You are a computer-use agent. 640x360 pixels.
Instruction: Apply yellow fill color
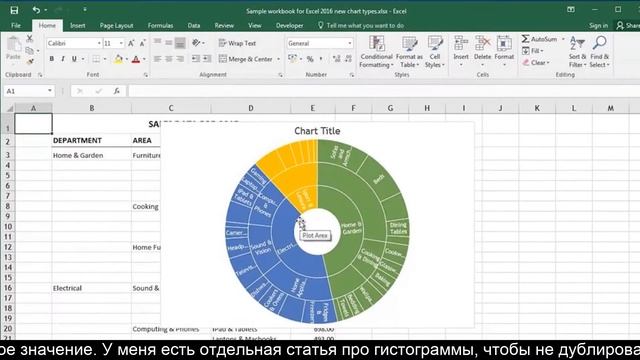118,59
